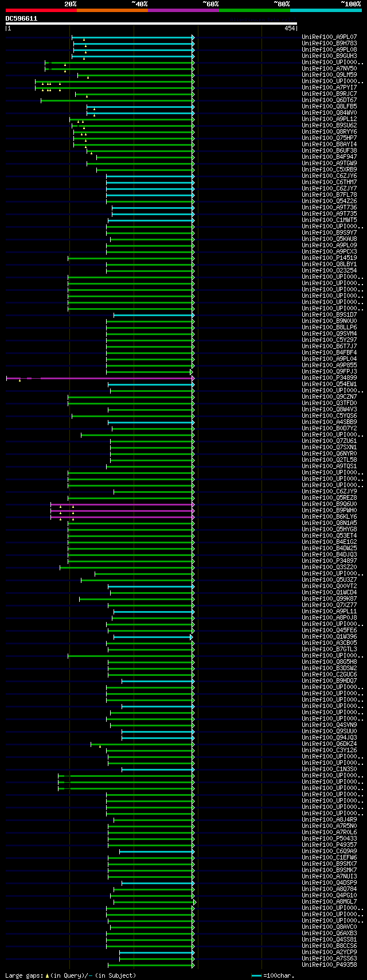
Task: Click the UniRef100_C6THM7 entry
Action: click(329, 182)
